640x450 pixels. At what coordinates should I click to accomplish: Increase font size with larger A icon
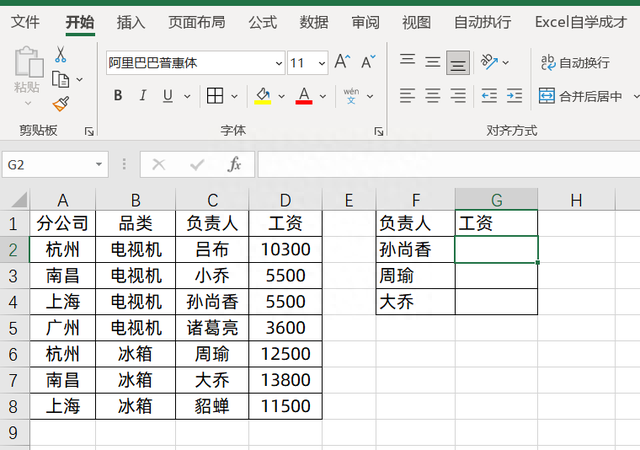pos(342,62)
